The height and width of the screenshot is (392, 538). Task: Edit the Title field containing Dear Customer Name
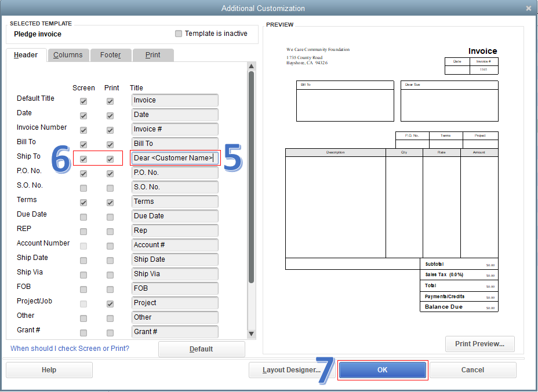click(x=175, y=157)
